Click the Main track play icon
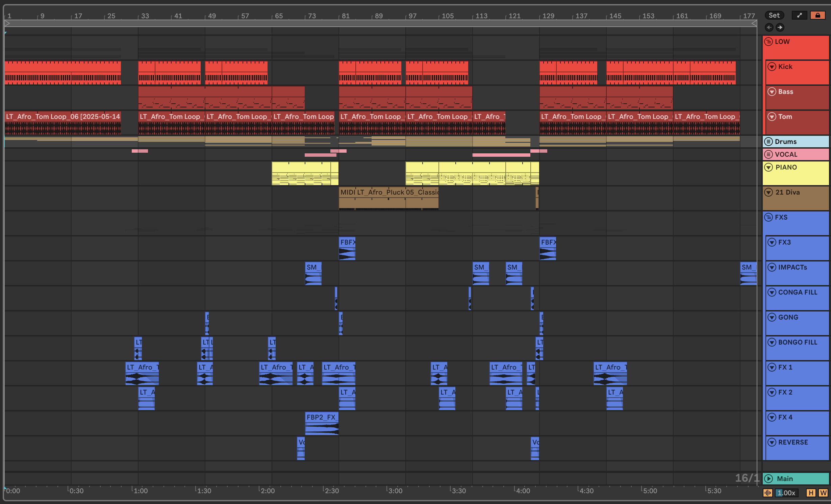831x504 pixels. [x=769, y=479]
